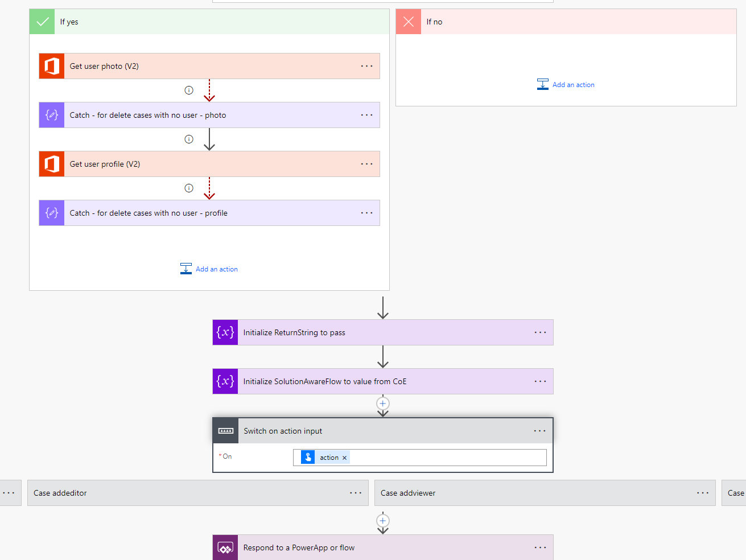Select the Get user photo (V2) Office 365 icon
Screen dimensions: 746x560
tap(51, 66)
